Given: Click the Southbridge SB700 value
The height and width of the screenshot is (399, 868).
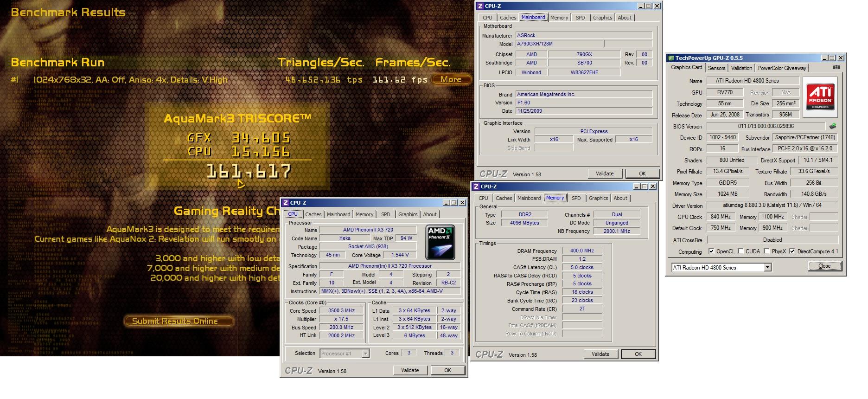Looking at the screenshot, I should click(x=584, y=63).
